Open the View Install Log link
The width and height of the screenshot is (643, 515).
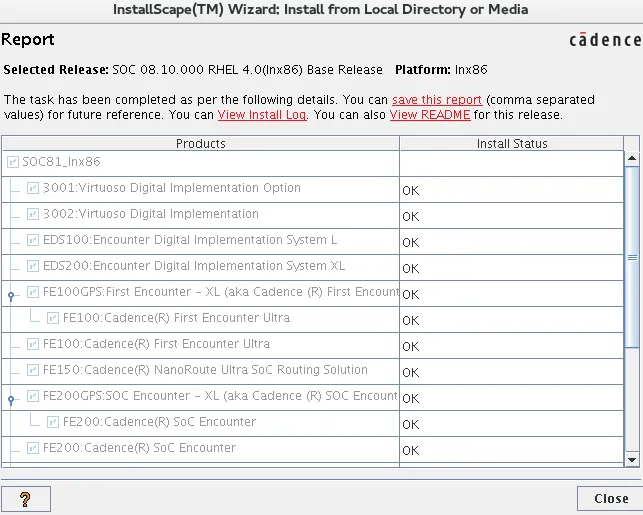[261, 115]
